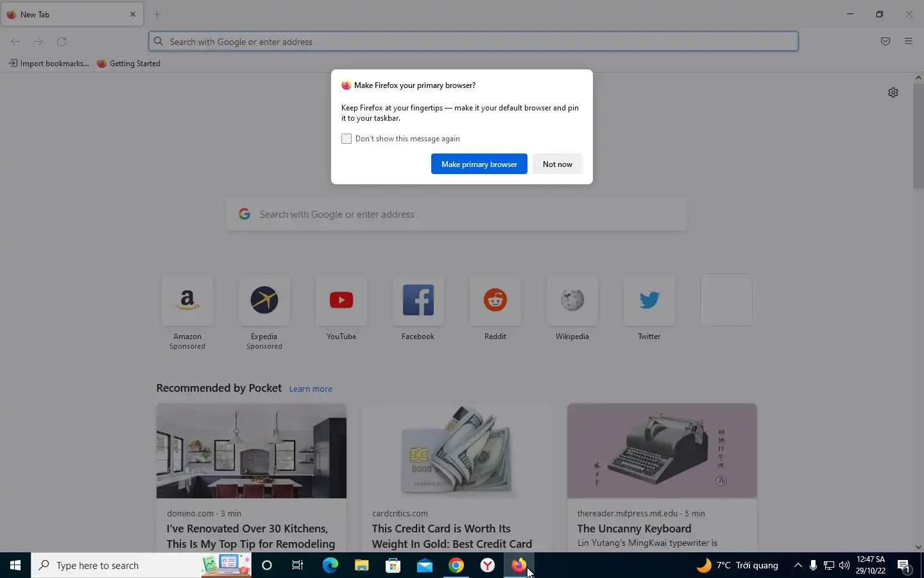Open The Uncanny Keyboard headline
Image resolution: width=924 pixels, height=578 pixels.
tap(634, 529)
